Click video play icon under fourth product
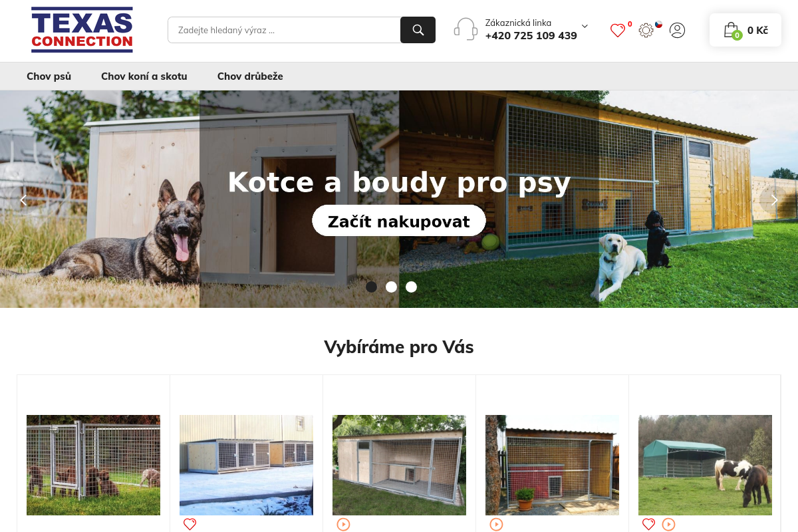This screenshot has height=532, width=798. [x=496, y=524]
